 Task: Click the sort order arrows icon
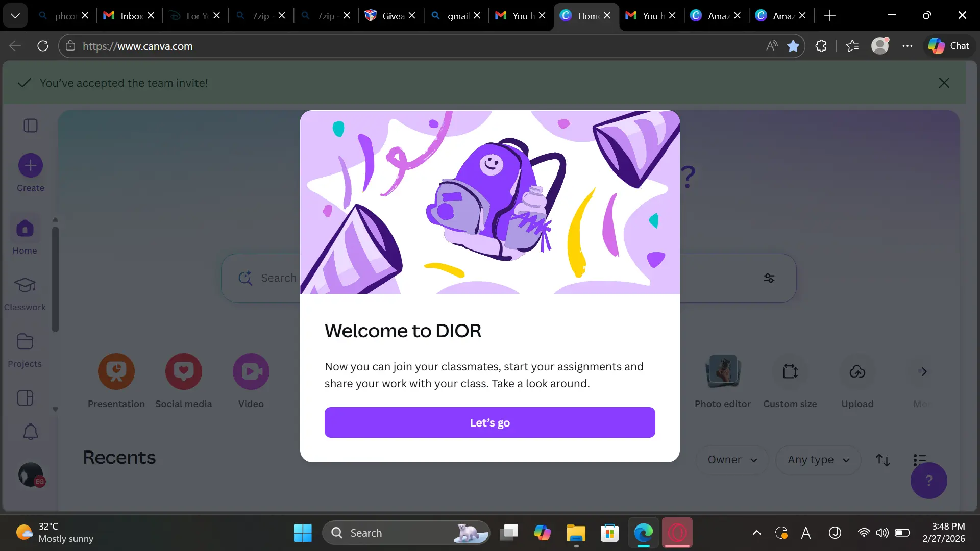point(883,460)
